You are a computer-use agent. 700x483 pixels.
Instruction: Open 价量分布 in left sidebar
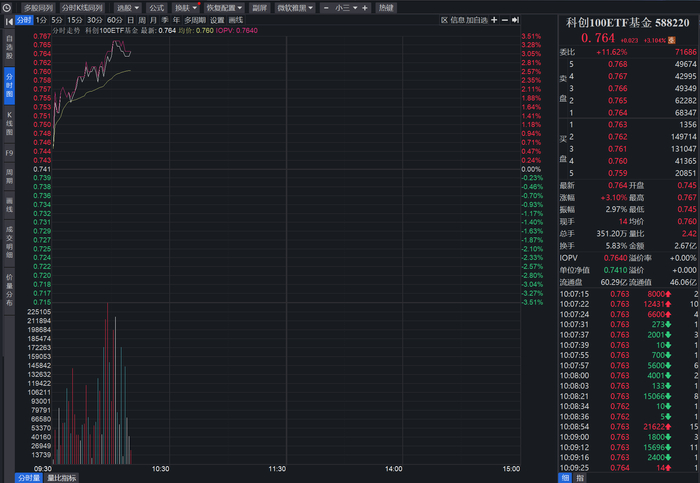click(9, 290)
